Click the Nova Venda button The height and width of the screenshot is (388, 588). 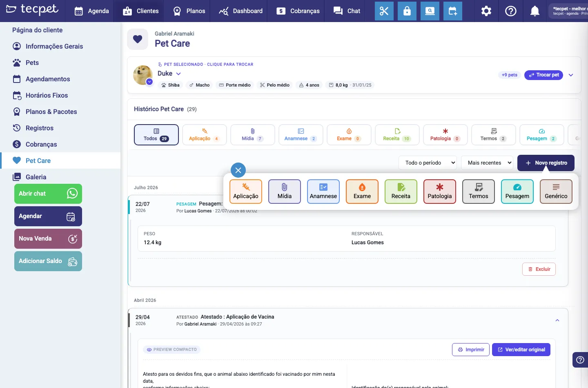(x=48, y=239)
